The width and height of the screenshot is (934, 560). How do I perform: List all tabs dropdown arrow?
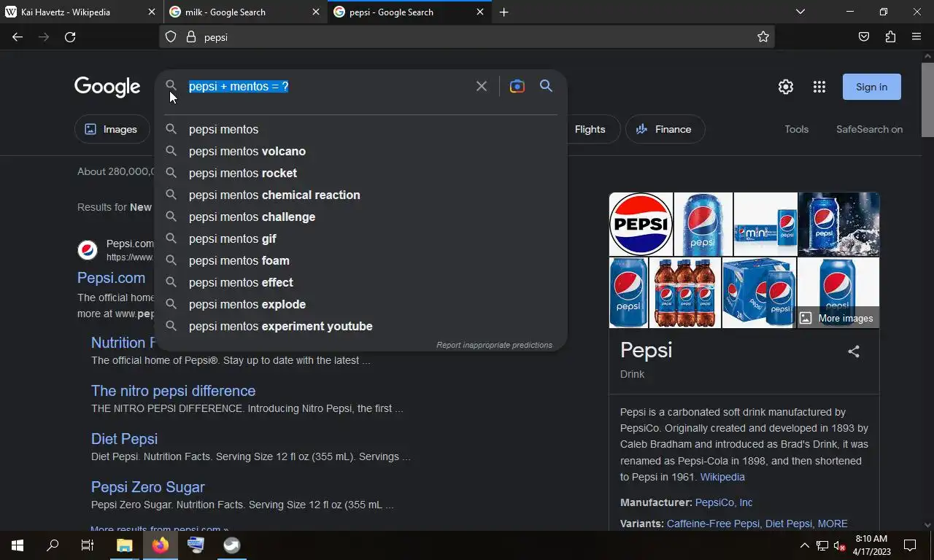(800, 12)
